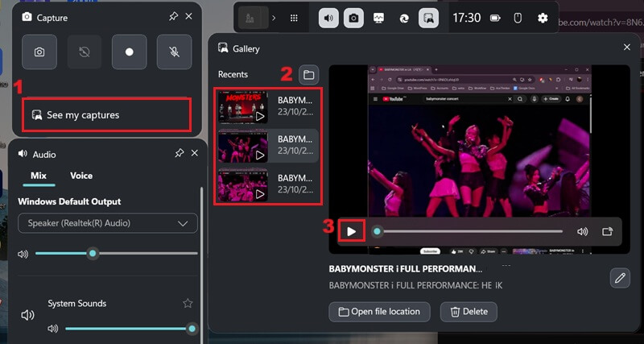The width and height of the screenshot is (644, 344).
Task: Toggle the Audio widget in Game Bar
Action: (x=328, y=18)
